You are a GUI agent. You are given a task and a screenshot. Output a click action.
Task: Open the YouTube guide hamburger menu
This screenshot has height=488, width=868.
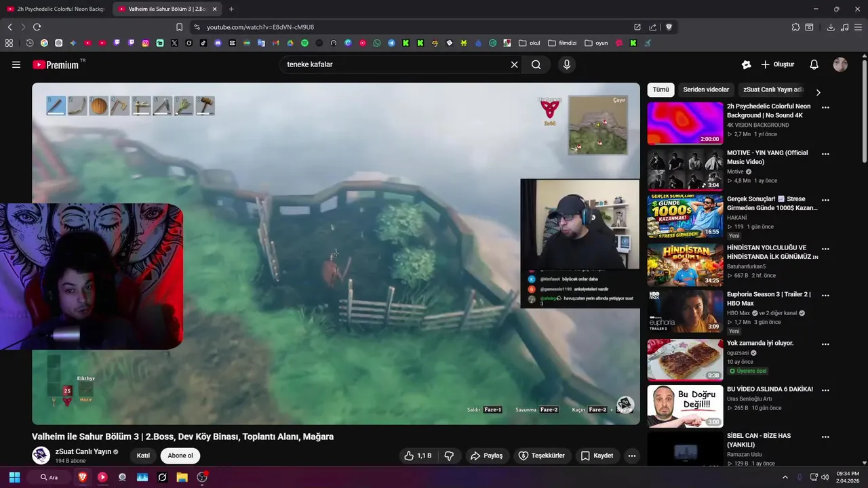[x=16, y=64]
